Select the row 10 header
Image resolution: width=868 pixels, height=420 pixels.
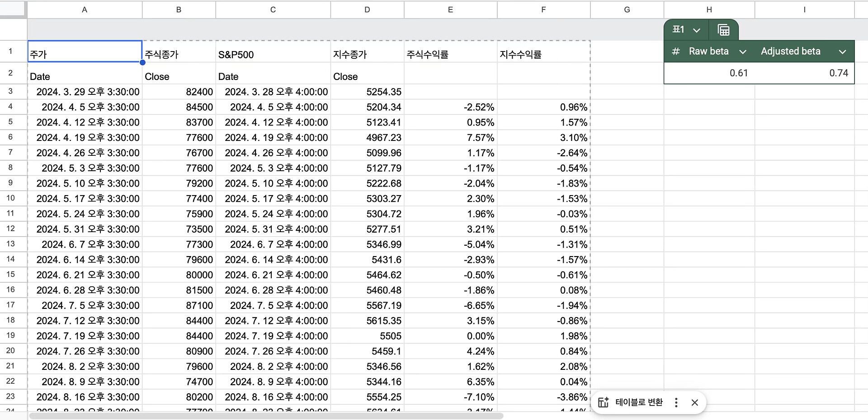tap(10, 198)
